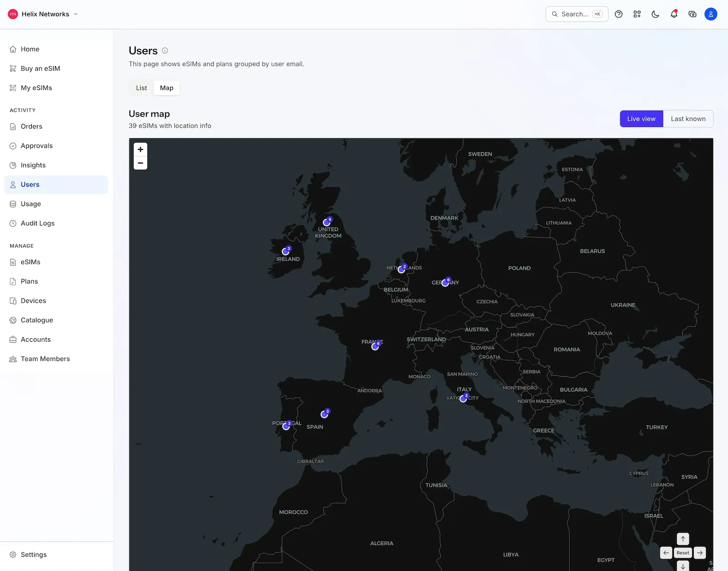Viewport: 728px width, 571px height.
Task: Open Orders in sidebar
Action: (56, 126)
